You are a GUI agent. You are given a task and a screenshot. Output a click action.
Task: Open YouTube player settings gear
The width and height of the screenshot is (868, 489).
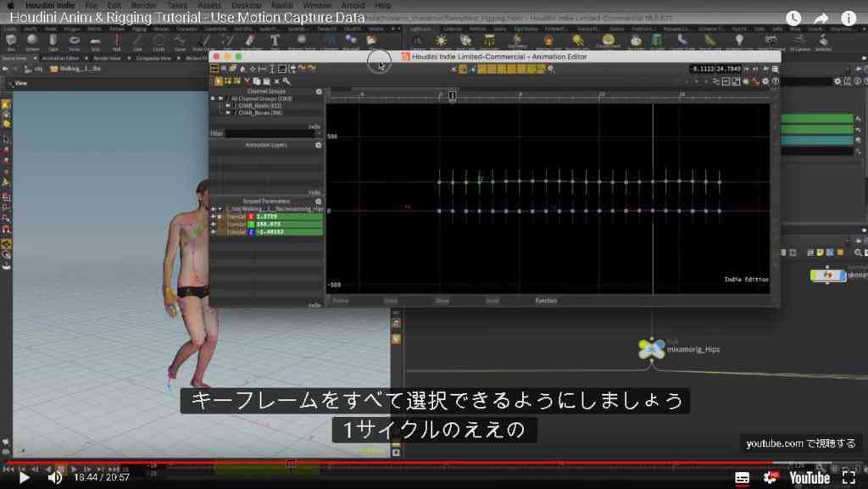tap(770, 477)
